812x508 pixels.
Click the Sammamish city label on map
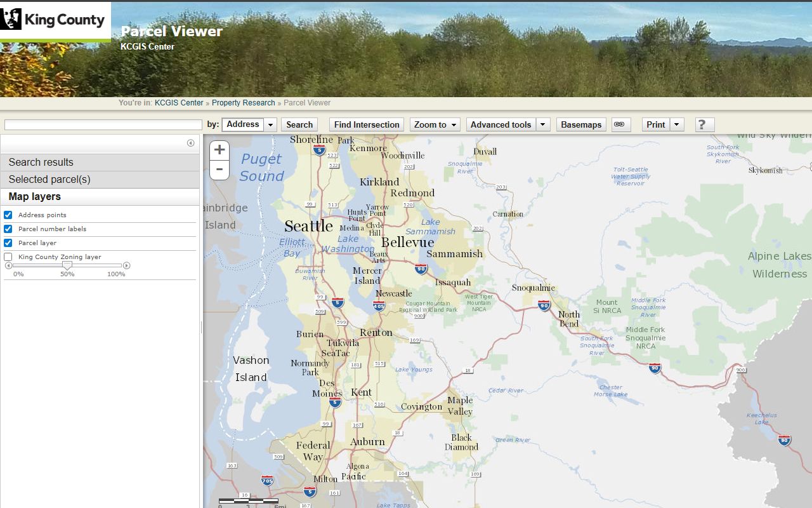pos(455,254)
